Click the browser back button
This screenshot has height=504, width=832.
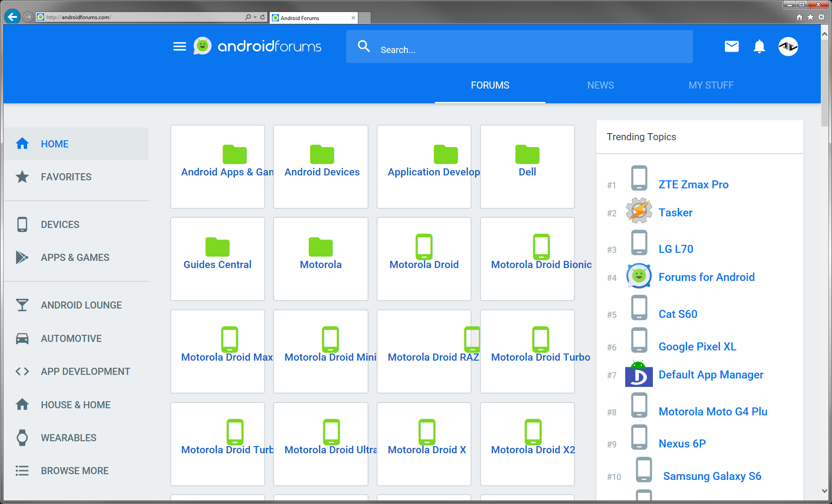coord(12,17)
